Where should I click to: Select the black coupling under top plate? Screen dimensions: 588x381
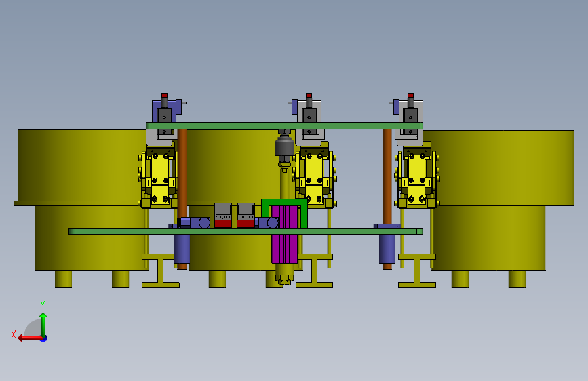click(284, 147)
